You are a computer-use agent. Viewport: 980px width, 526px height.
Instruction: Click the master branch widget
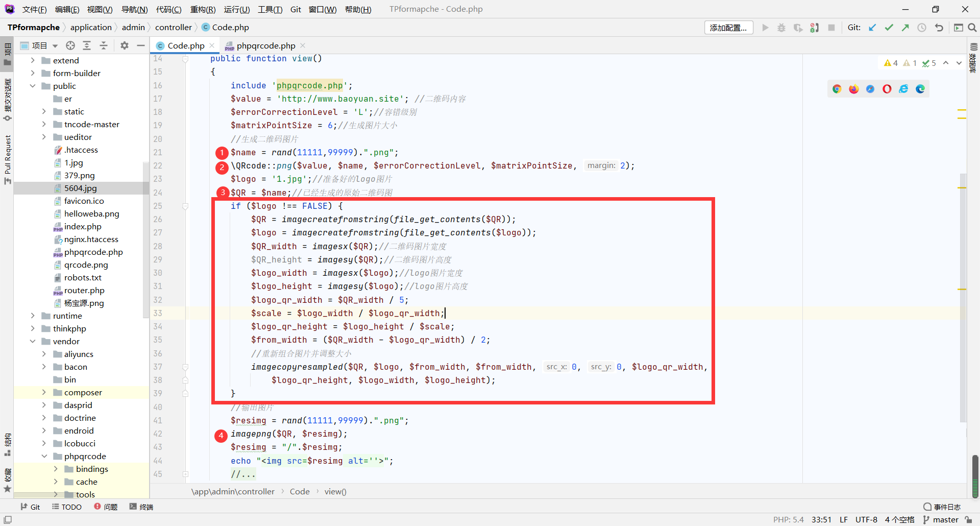coord(941,519)
